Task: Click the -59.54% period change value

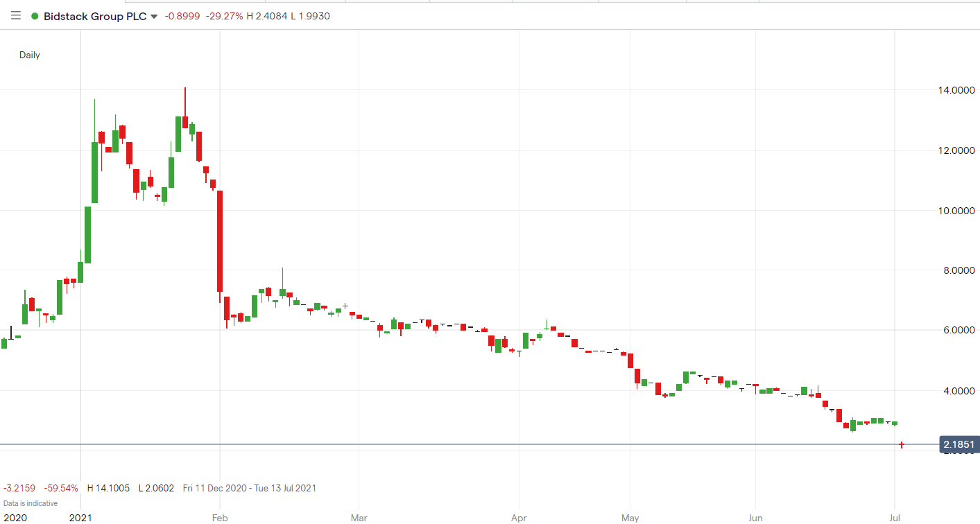Action: click(61, 488)
